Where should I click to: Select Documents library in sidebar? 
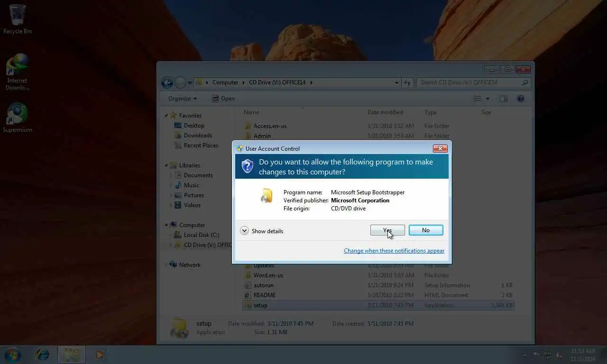click(x=198, y=175)
